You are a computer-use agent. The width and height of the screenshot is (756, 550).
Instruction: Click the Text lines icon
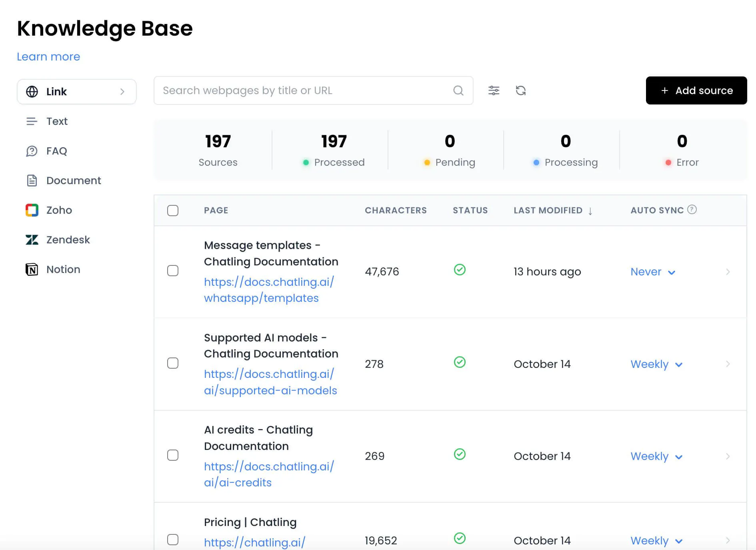pos(32,121)
